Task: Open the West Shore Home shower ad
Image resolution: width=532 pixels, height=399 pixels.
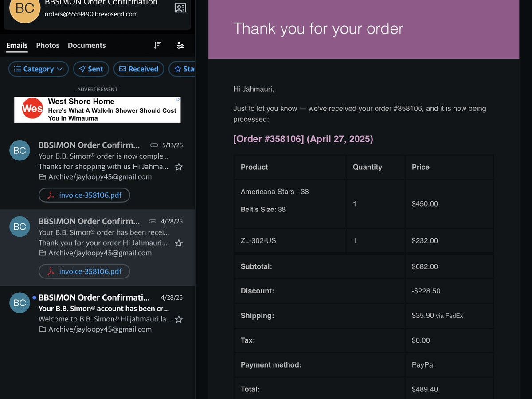Action: [x=98, y=110]
